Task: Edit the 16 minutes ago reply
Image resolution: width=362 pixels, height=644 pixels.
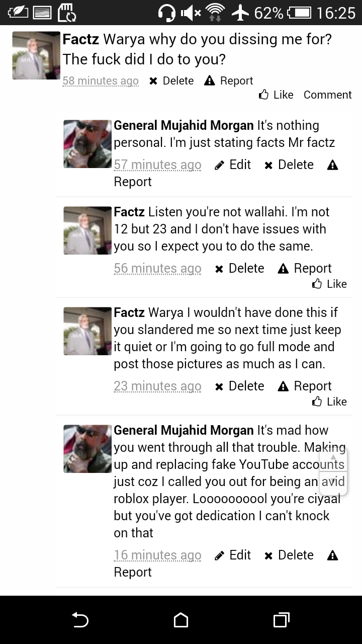Action: [x=233, y=555]
